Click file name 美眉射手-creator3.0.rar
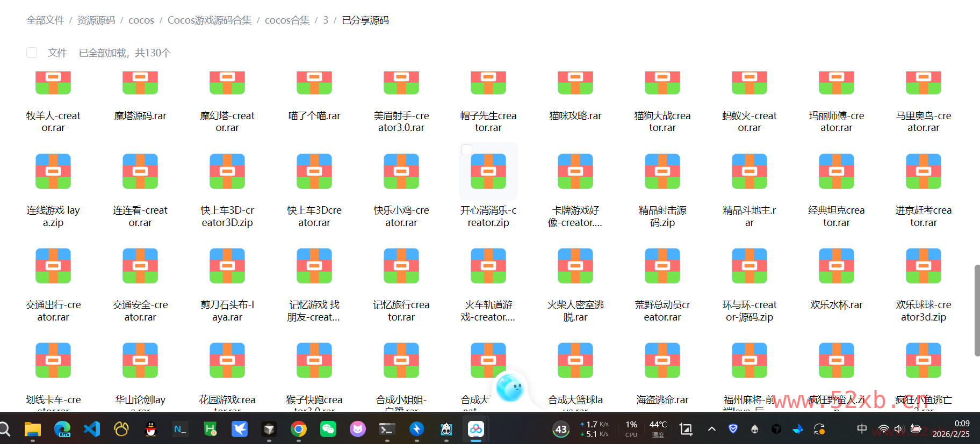Screen dimensions: 980x444 click(x=401, y=122)
